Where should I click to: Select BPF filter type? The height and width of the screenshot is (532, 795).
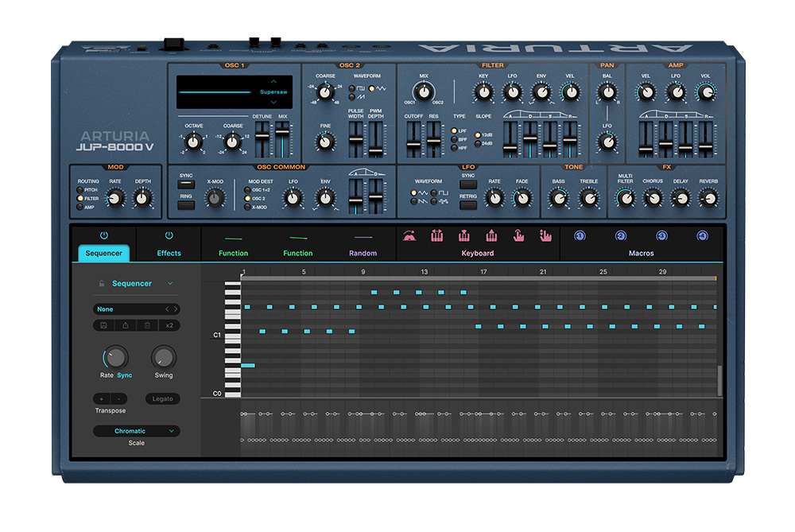(x=454, y=139)
